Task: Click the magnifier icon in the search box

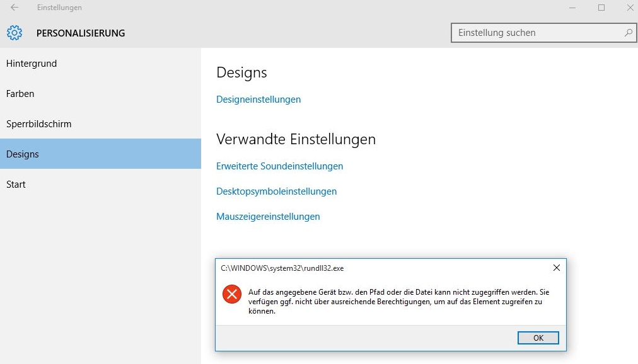Action: point(629,33)
